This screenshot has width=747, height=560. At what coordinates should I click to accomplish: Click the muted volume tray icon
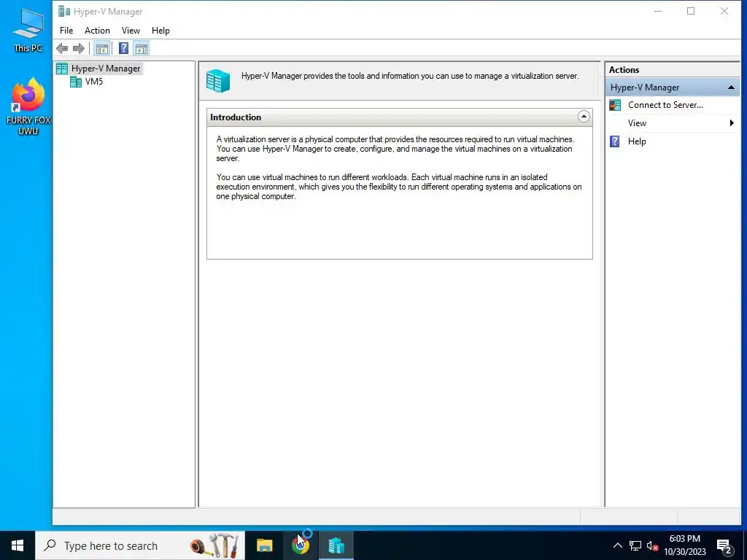[652, 545]
